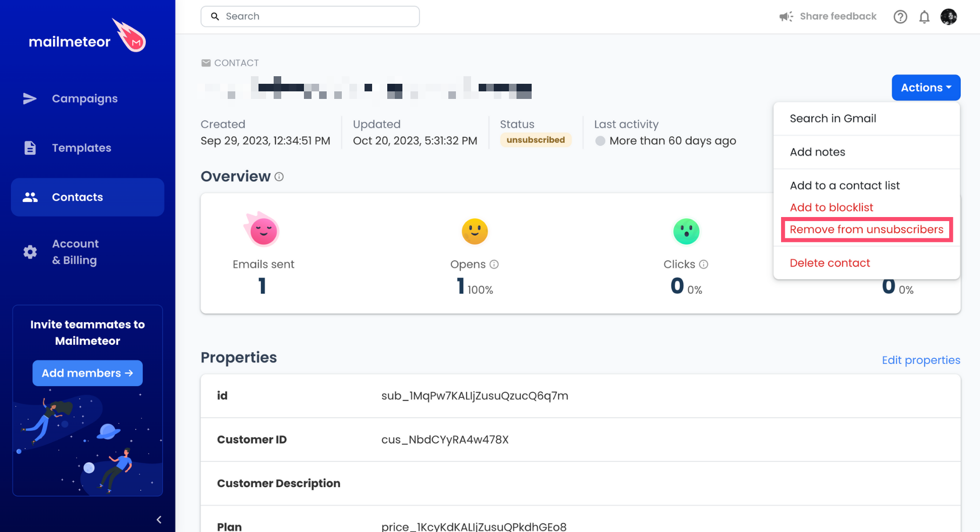Click the Contact envelope icon
The width and height of the screenshot is (980, 532).
(206, 63)
